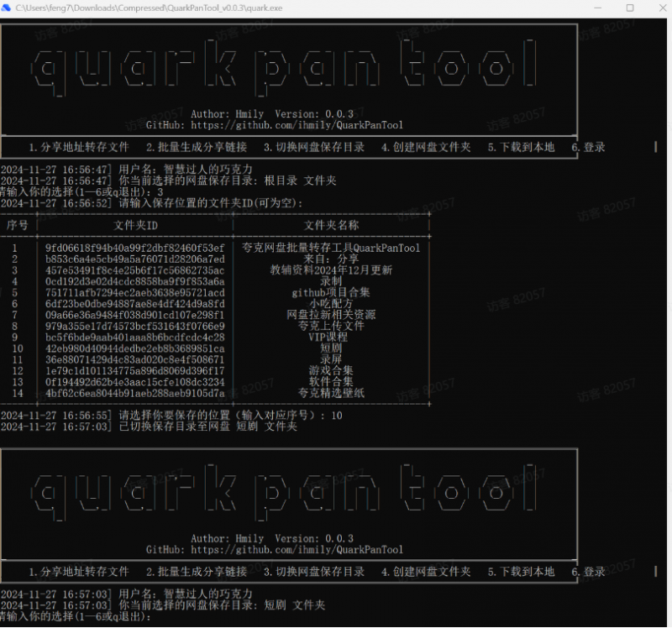
Task: Click upper menu option 4 创建网盘文件夹
Action: point(426,148)
